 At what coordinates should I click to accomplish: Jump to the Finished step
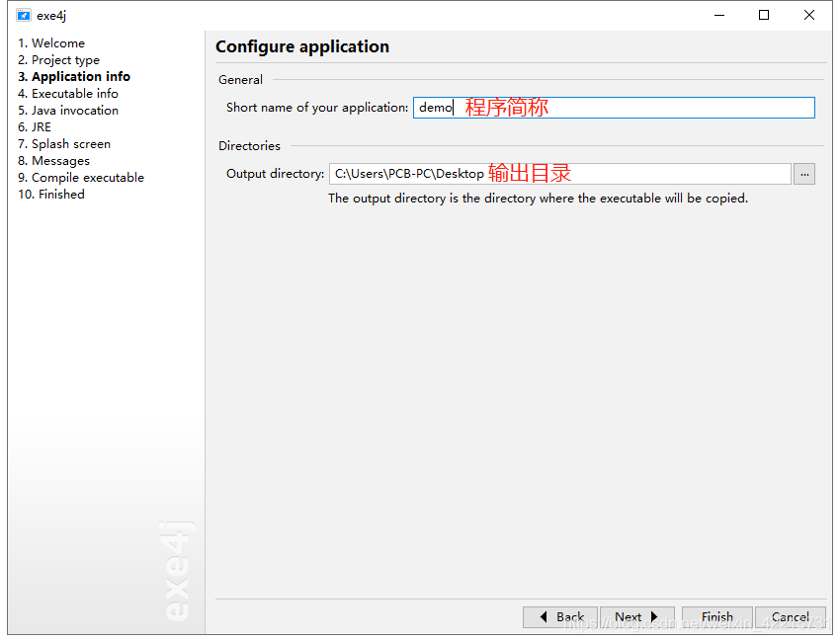51,195
